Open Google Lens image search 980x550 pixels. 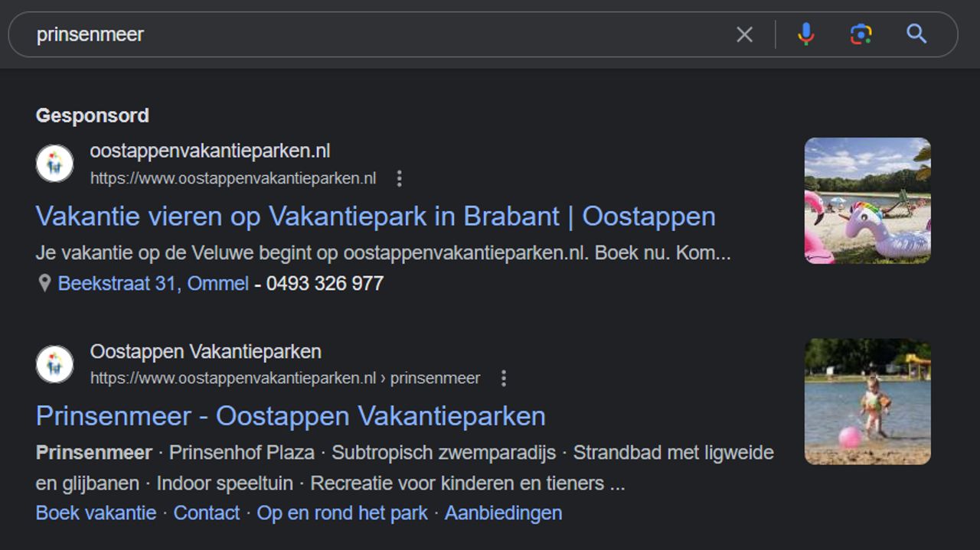(x=861, y=34)
